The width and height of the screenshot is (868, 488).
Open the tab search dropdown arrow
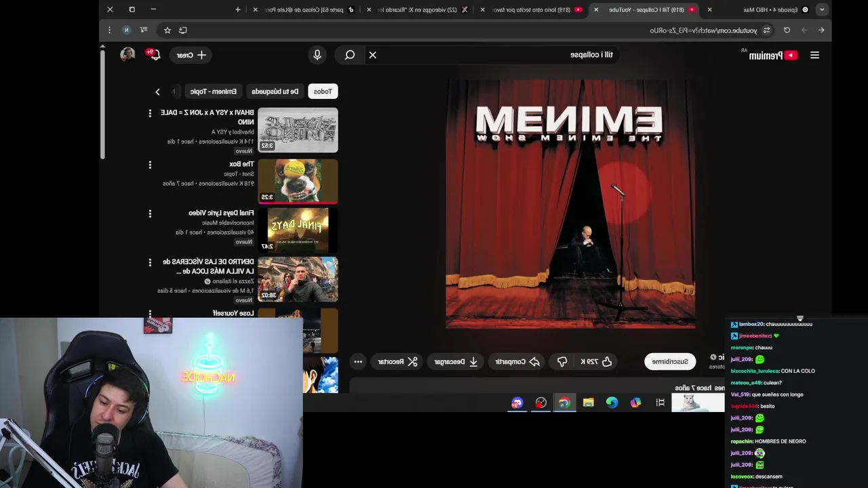822,9
